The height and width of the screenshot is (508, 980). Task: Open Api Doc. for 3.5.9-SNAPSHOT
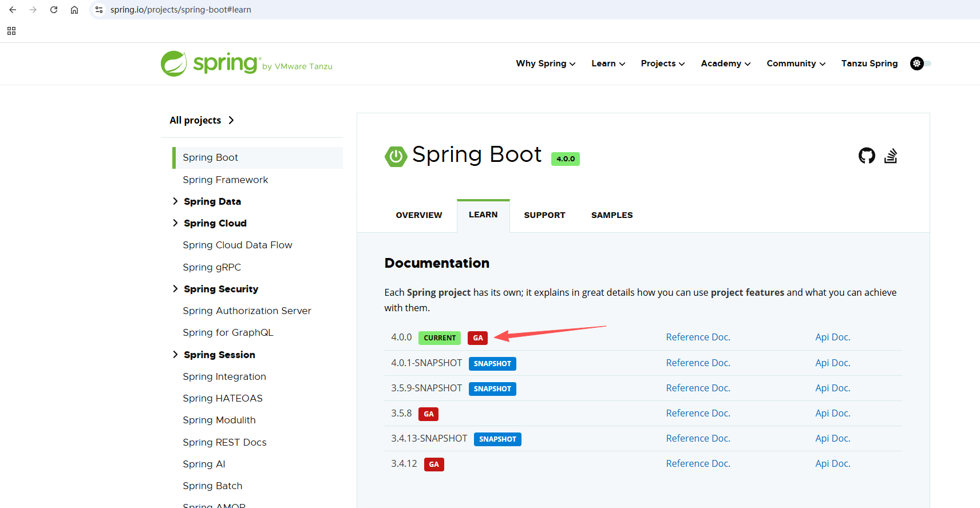pos(832,388)
